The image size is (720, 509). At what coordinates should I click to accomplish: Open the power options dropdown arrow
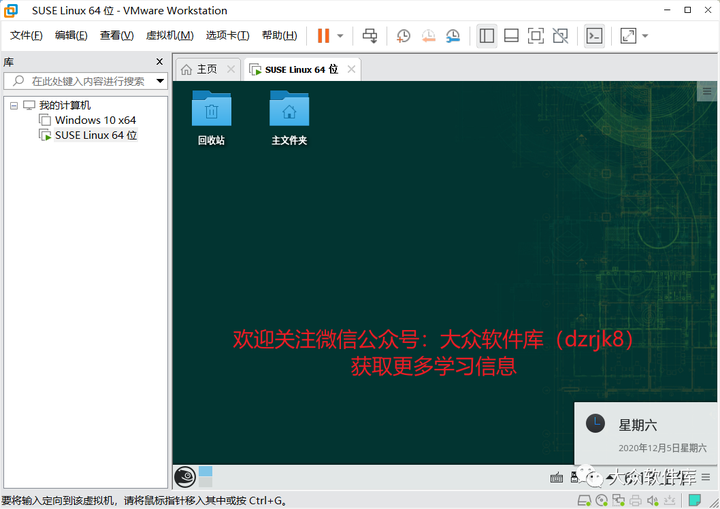[340, 36]
